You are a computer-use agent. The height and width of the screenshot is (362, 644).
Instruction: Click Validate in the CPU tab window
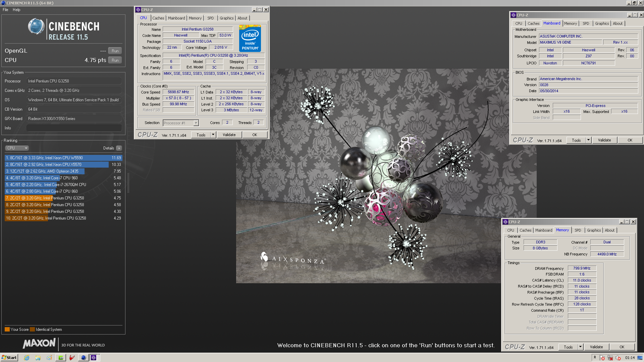pyautogui.click(x=229, y=135)
